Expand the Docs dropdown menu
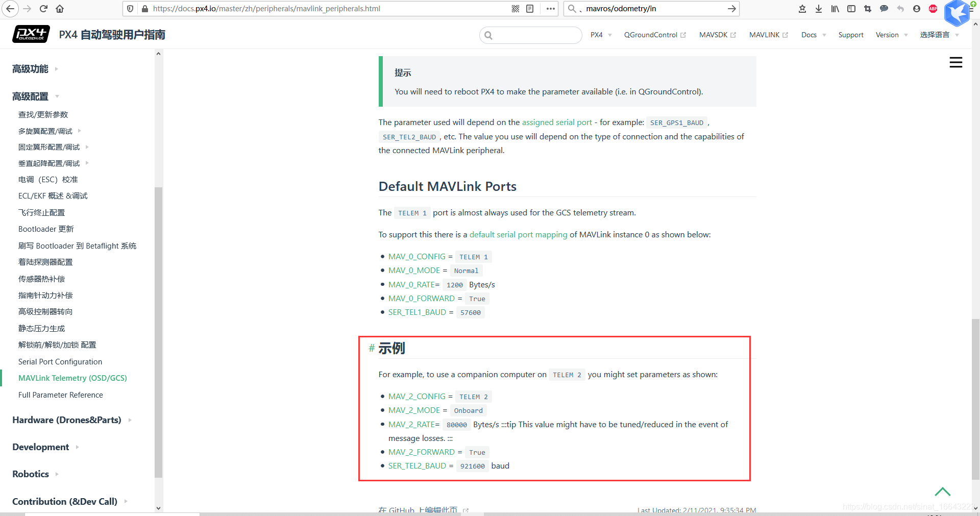Viewport: 980px width, 516px height. coord(814,35)
